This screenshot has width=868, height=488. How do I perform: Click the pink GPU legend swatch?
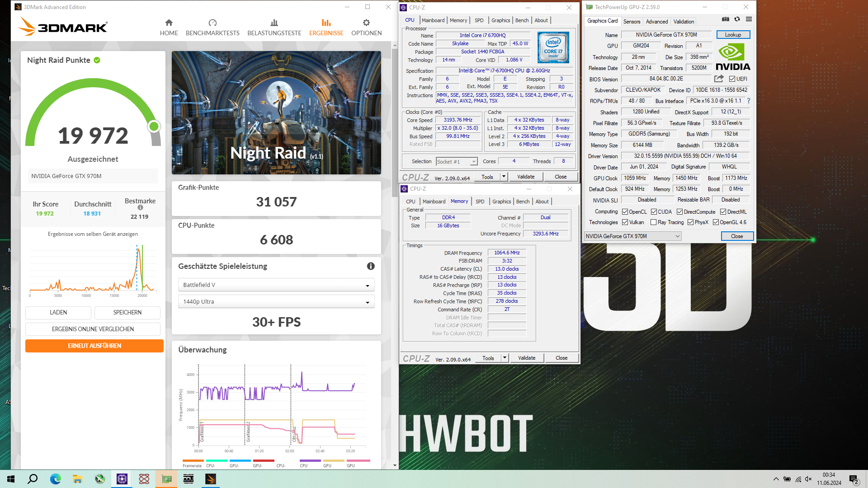[358, 461]
